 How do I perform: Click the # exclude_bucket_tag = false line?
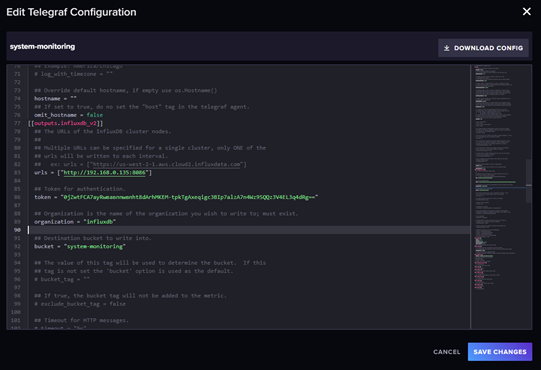(80, 304)
